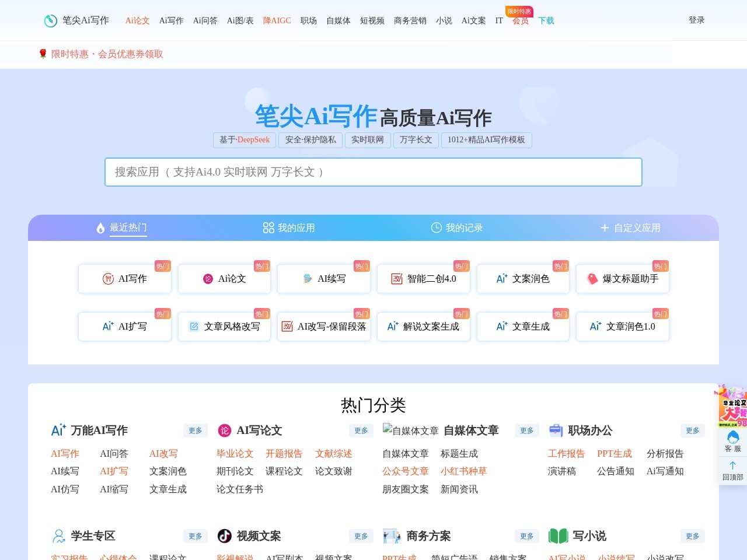Open Ai问答 in the top navigation
The height and width of the screenshot is (560, 747).
[x=205, y=20]
